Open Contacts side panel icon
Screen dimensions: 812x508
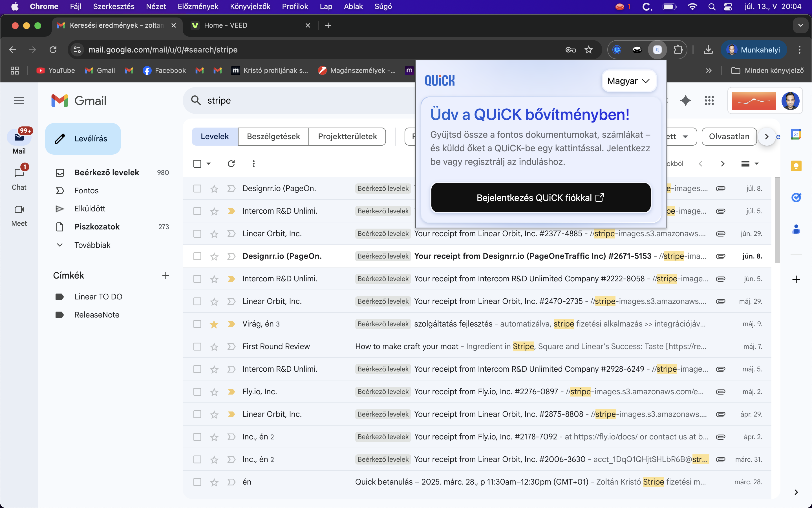pyautogui.click(x=796, y=229)
